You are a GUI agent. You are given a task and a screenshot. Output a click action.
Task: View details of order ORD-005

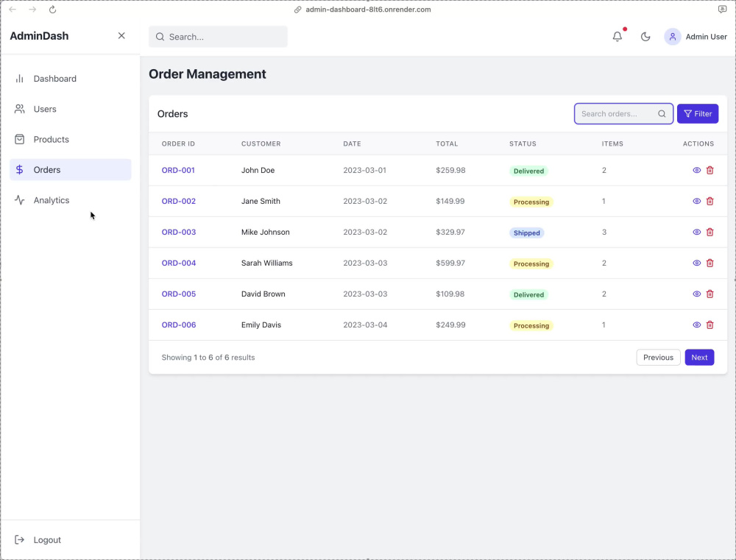click(696, 294)
